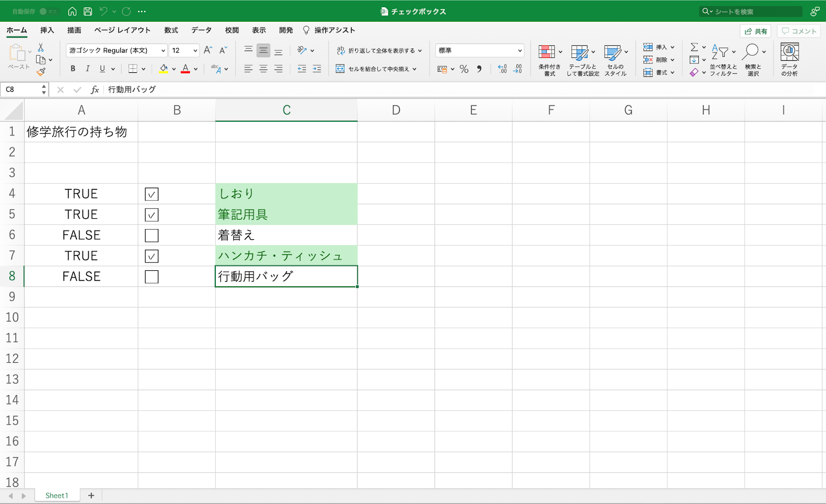Open セルのスタイル gallery
Viewport: 826px width, 504px height.
(614, 59)
